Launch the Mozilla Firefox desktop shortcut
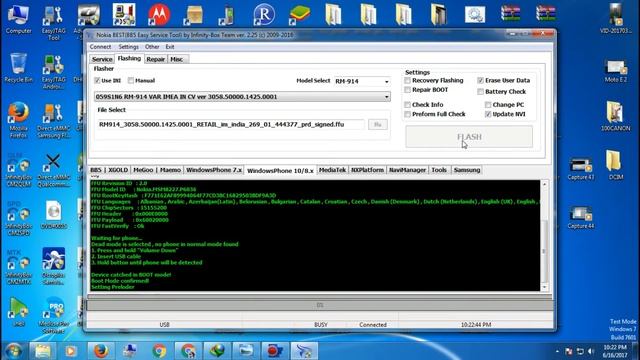Viewport: 640px width, 360px height. 18,120
